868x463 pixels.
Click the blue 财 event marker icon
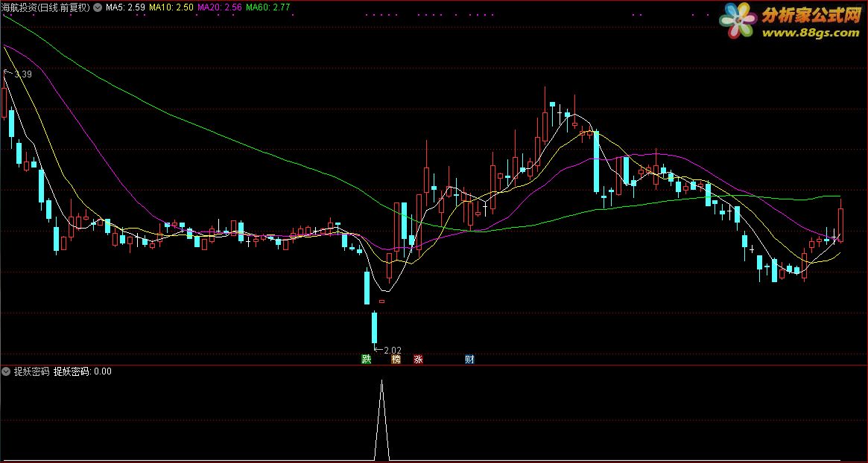469,360
